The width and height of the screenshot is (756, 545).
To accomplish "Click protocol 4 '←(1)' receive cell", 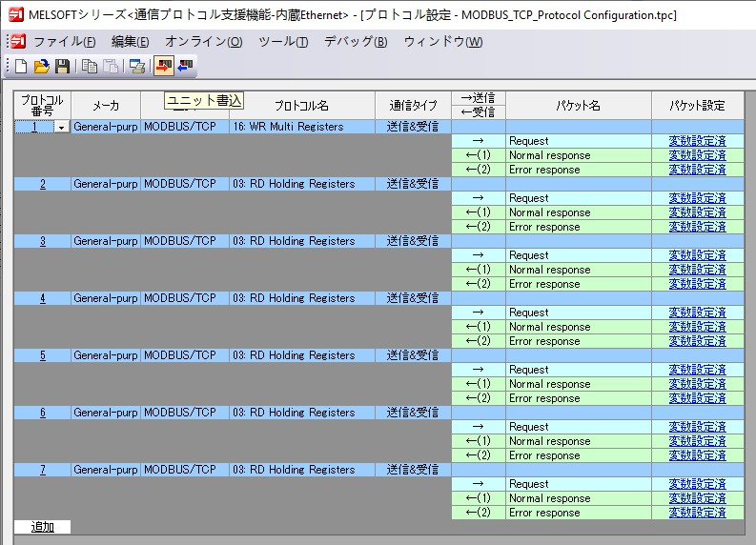I will 479,327.
